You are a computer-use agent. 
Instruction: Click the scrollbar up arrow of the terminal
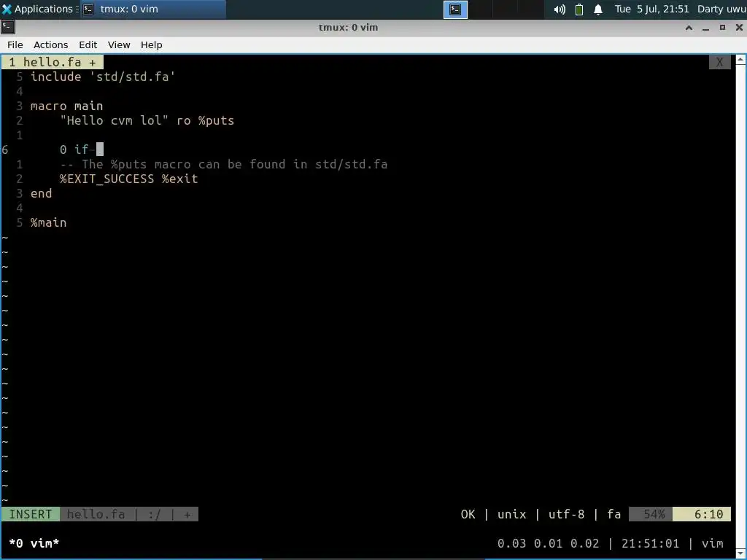(x=741, y=60)
